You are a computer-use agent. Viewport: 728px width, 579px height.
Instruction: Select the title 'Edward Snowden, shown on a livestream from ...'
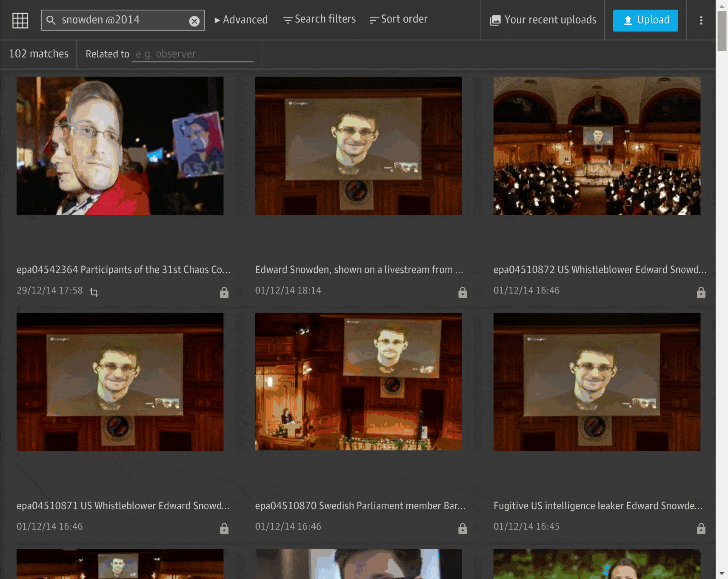pos(359,270)
